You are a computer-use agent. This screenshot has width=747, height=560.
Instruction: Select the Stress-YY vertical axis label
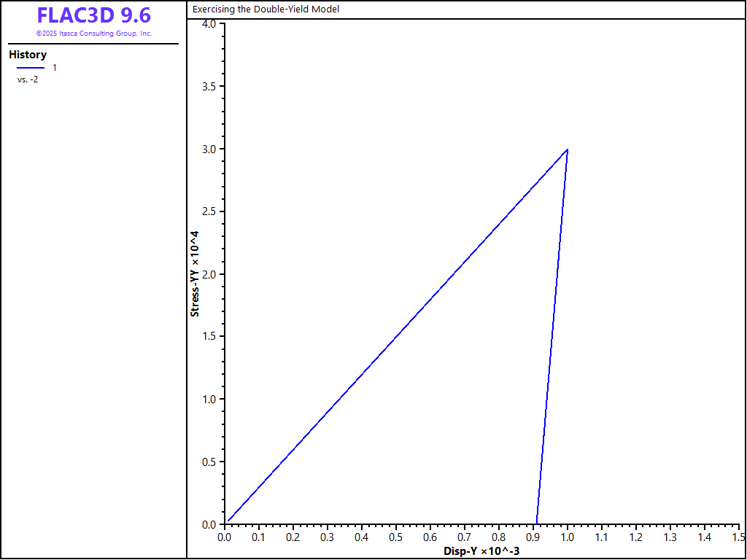195,274
